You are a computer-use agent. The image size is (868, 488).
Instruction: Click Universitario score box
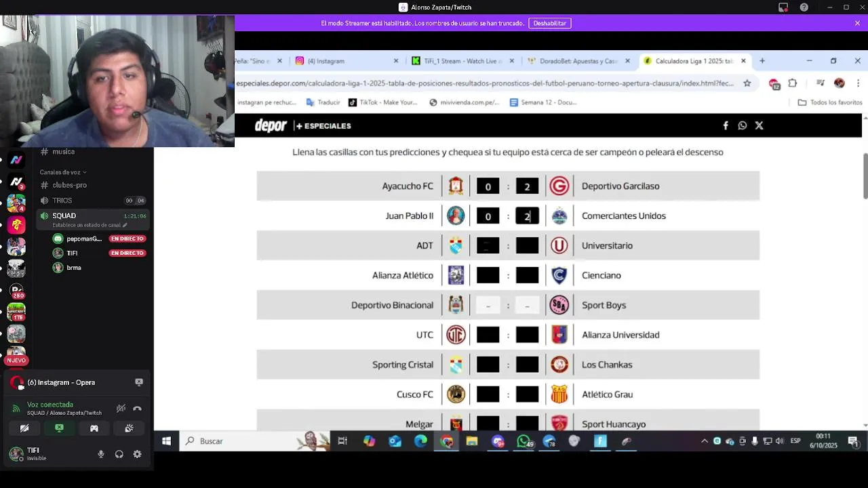point(527,246)
